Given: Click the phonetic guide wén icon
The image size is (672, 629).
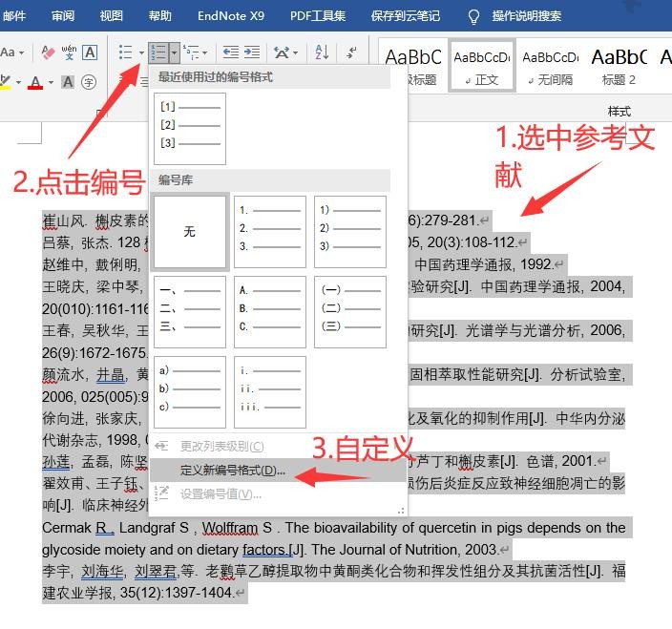Looking at the screenshot, I should [x=69, y=52].
